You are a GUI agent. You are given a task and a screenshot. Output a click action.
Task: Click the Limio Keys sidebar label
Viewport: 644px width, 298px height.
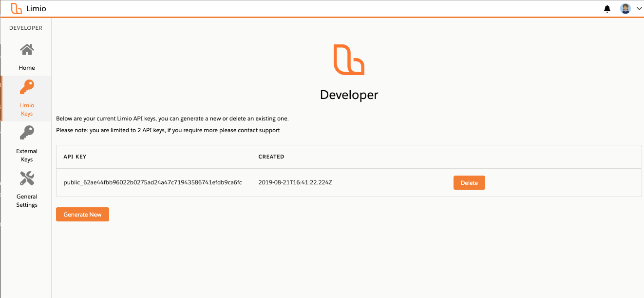(x=27, y=109)
